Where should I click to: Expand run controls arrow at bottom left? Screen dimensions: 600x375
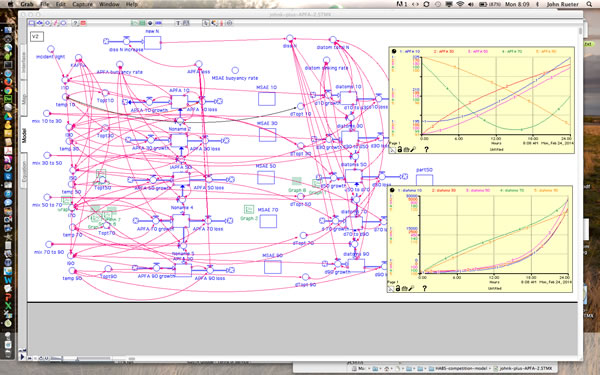point(23,357)
